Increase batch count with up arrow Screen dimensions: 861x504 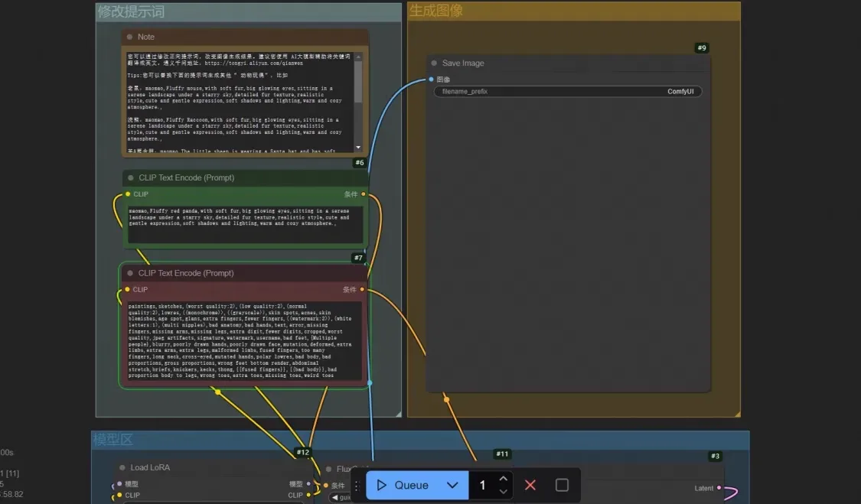pyautogui.click(x=503, y=479)
